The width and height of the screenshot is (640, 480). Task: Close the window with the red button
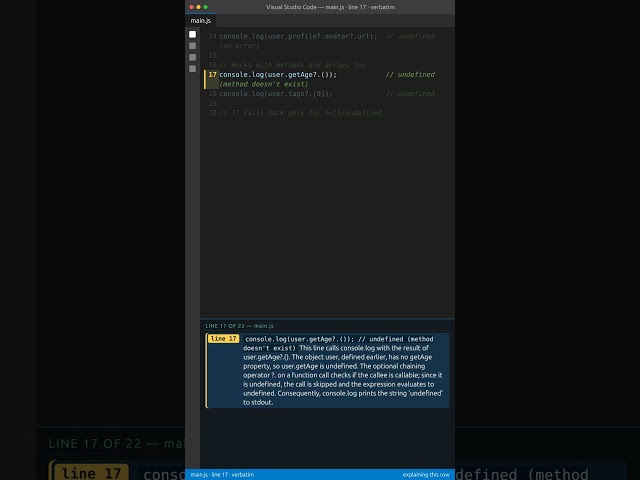coord(191,7)
